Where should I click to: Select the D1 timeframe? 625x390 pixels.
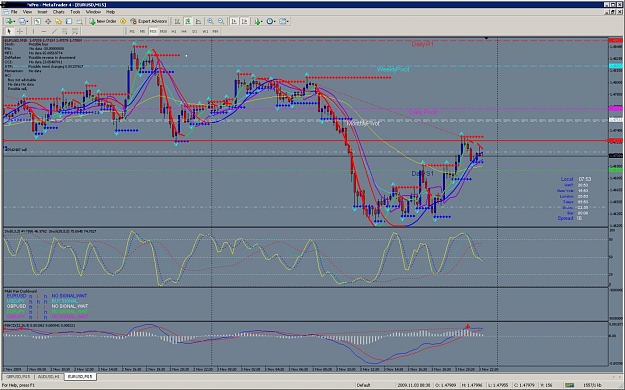195,31
